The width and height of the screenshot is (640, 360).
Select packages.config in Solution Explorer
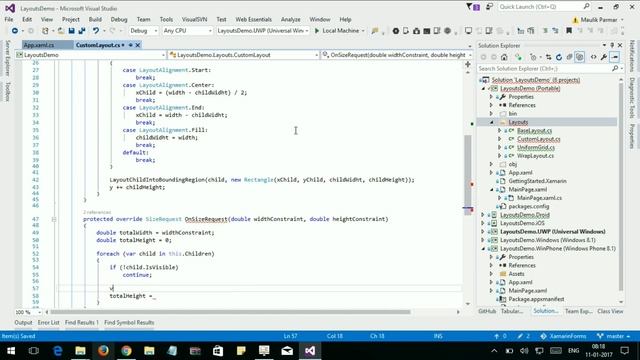(529, 207)
